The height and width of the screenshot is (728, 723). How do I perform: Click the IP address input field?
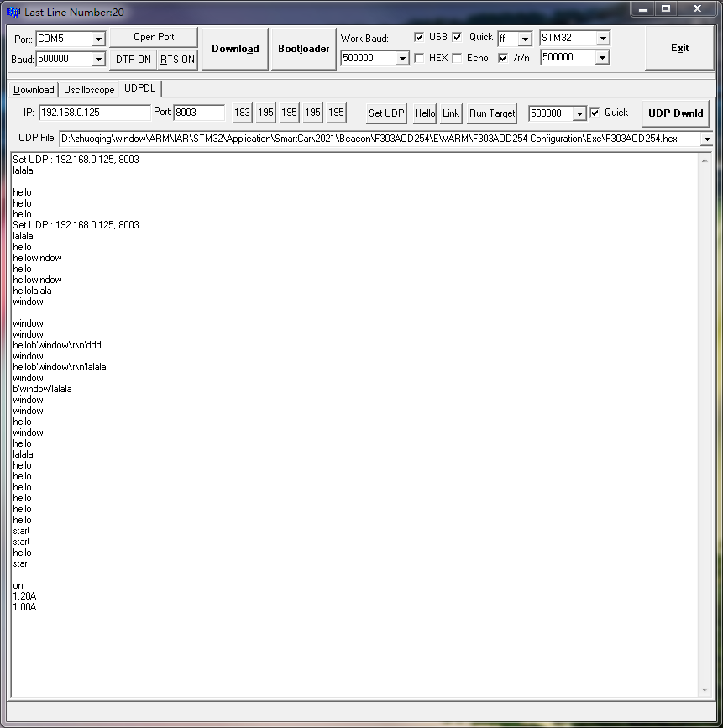95,113
